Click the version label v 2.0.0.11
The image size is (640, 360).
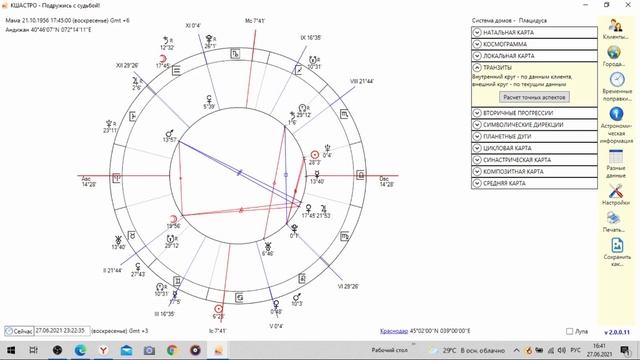[617, 332]
